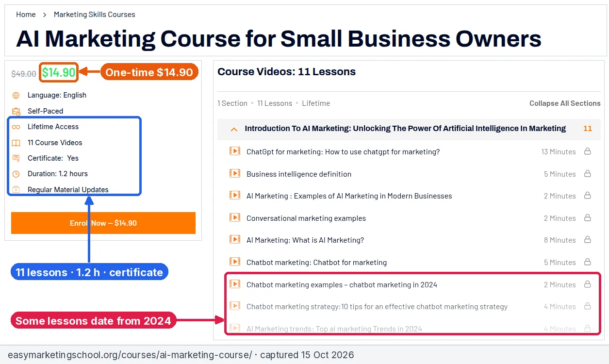Click the Introduction To AI Marketing section title
This screenshot has width=609, height=364.
pyautogui.click(x=405, y=129)
